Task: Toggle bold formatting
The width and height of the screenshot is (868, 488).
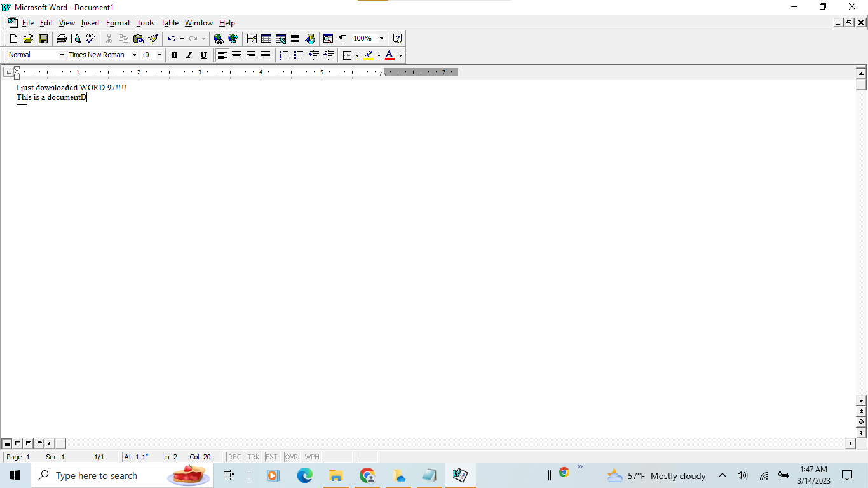Action: point(173,55)
